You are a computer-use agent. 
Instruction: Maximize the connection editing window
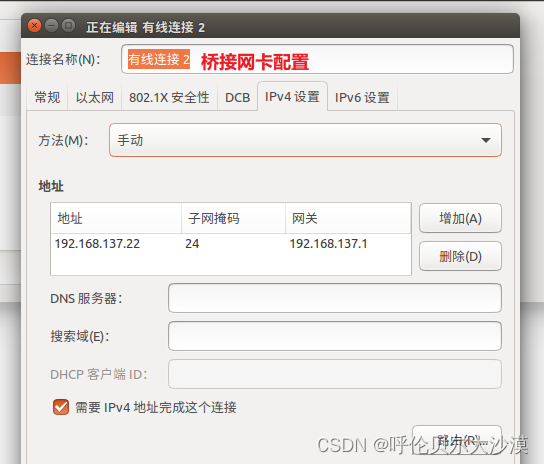[x=68, y=26]
